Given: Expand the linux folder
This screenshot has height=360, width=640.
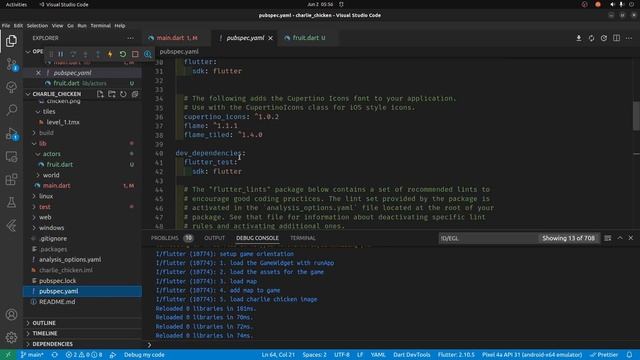Looking at the screenshot, I should 34,196.
